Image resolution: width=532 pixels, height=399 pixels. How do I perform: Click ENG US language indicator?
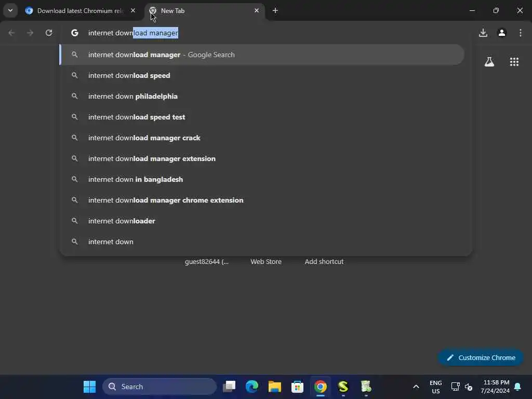436,387
